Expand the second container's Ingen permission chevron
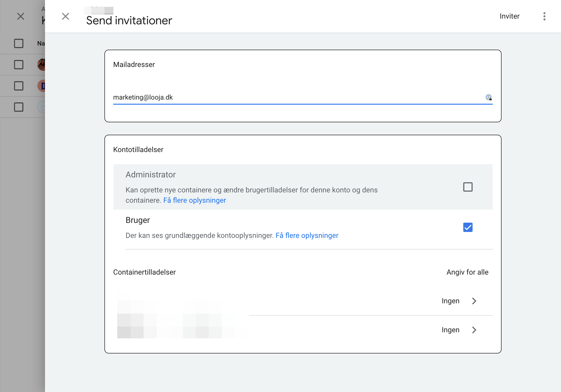Viewport: 561px width, 392px height. click(x=474, y=330)
